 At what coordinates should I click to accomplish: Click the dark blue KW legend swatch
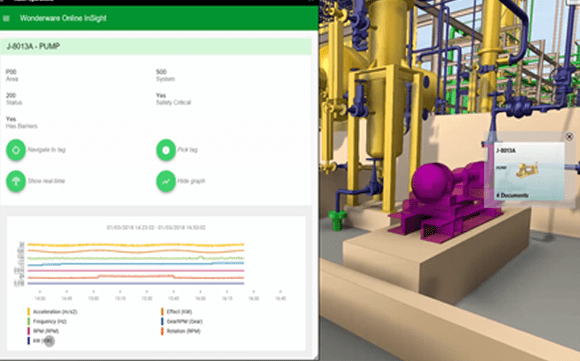29,341
